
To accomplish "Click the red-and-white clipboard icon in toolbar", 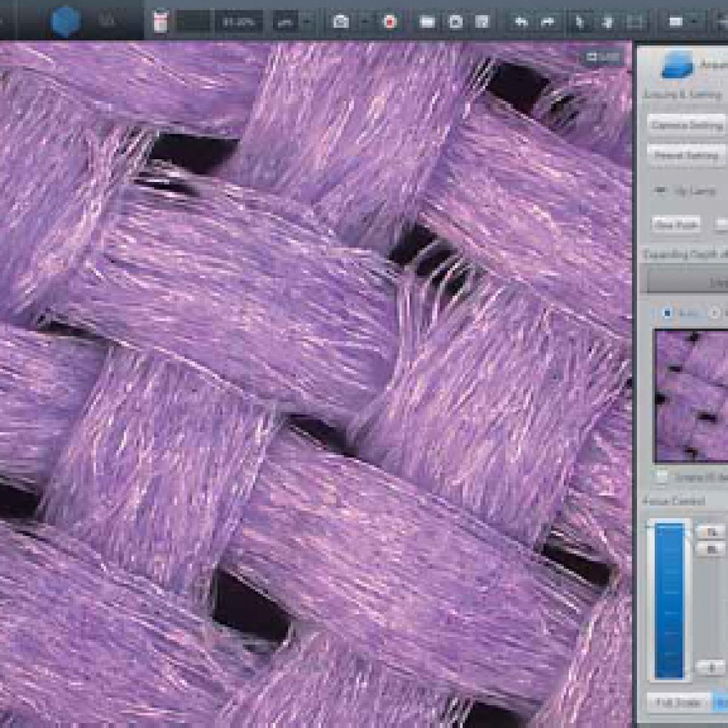I will (160, 22).
